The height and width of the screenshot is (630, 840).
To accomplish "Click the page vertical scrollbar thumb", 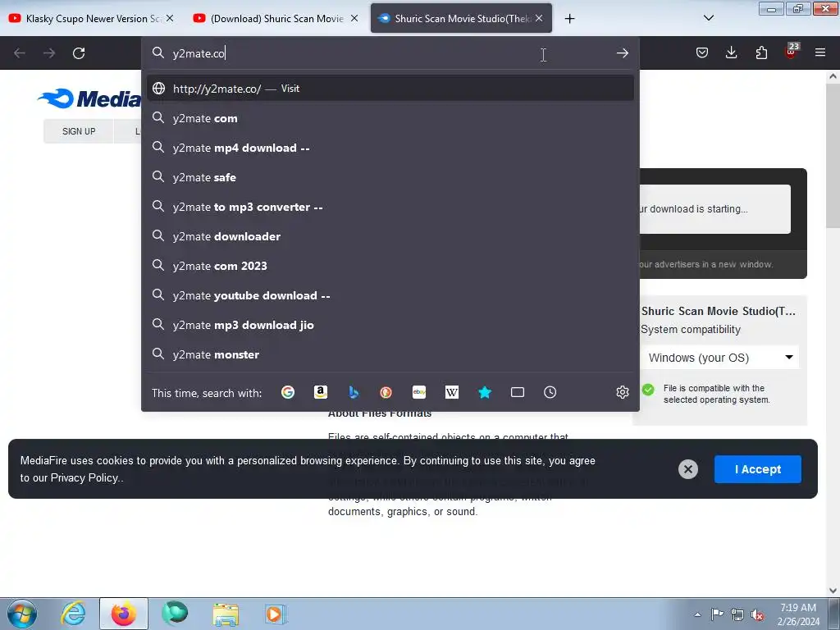I will 833,155.
